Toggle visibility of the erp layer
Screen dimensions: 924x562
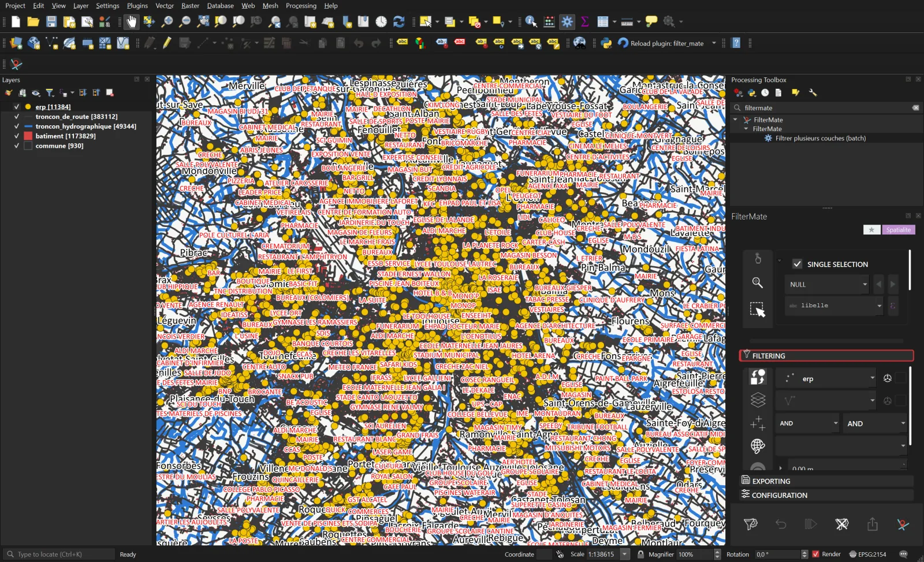17,107
